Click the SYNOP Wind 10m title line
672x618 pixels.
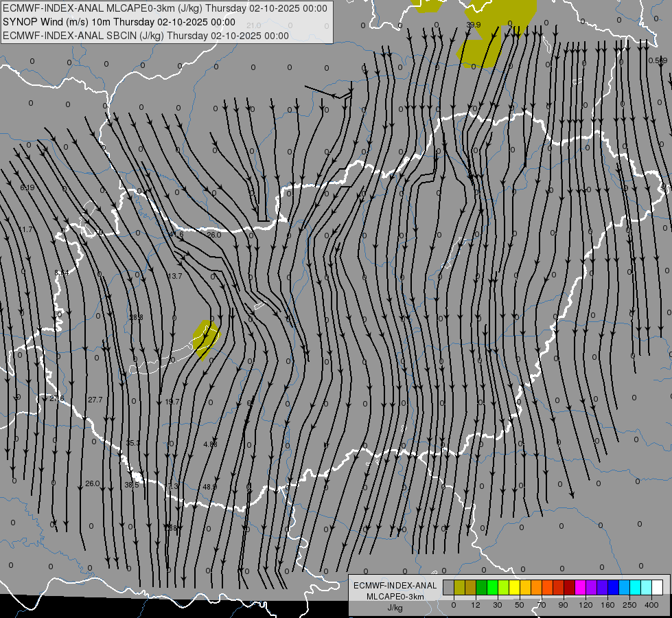pyautogui.click(x=119, y=22)
